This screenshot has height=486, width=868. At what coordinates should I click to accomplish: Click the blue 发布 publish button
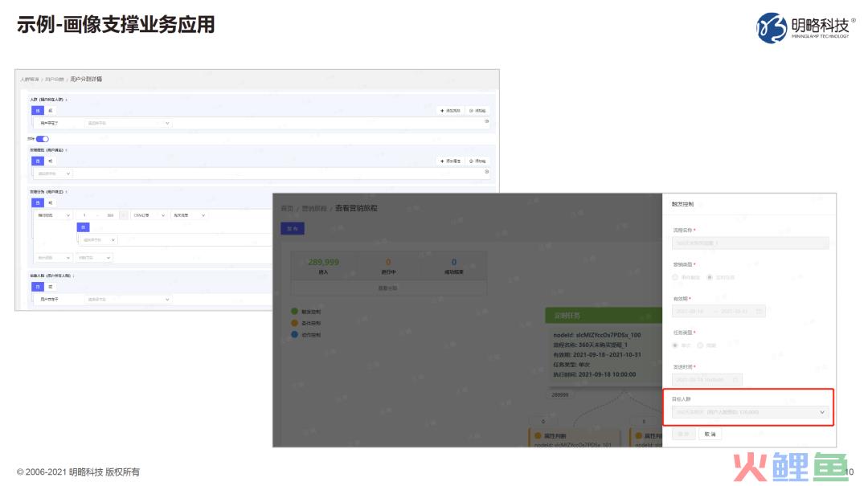tap(293, 228)
